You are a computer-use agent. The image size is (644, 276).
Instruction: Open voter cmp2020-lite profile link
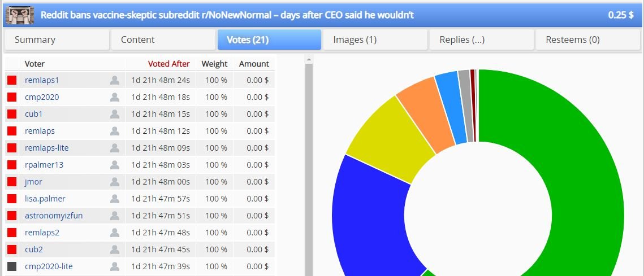pyautogui.click(x=49, y=266)
